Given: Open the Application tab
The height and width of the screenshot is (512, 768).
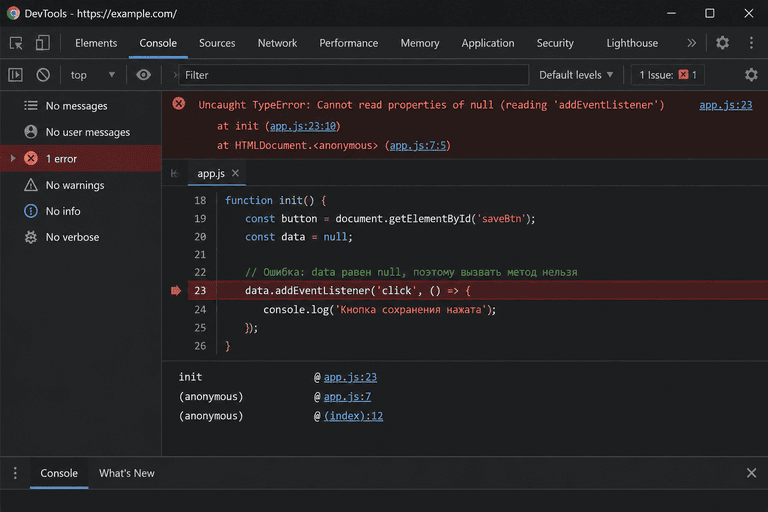Looking at the screenshot, I should coord(488,43).
